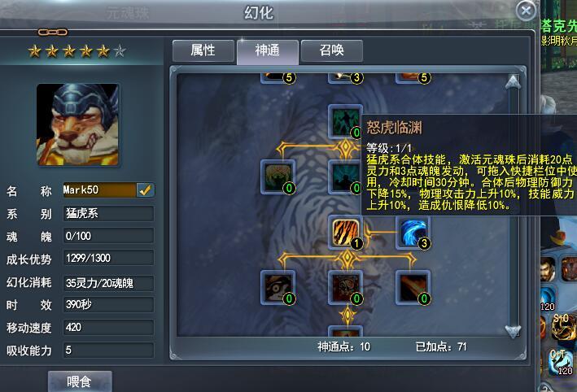Confirm the name with the checkmark button
Image resolution: width=577 pixels, height=392 pixels.
[146, 190]
